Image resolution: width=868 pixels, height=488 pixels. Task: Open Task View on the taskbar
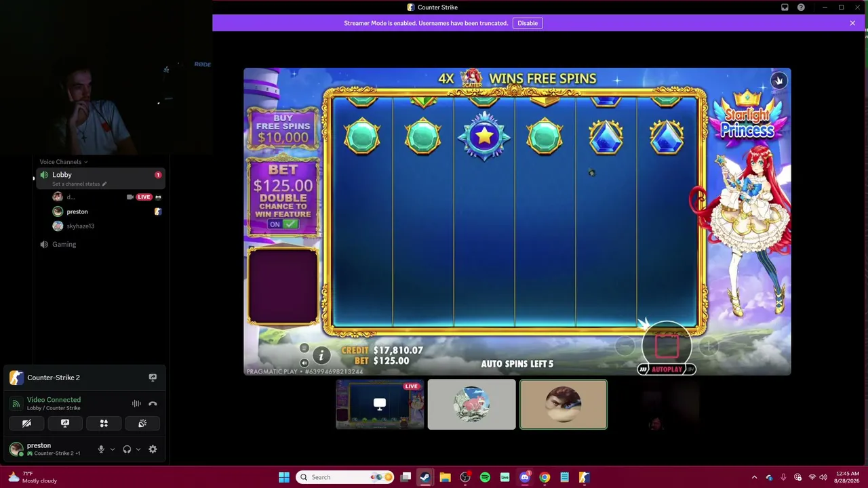tap(406, 477)
